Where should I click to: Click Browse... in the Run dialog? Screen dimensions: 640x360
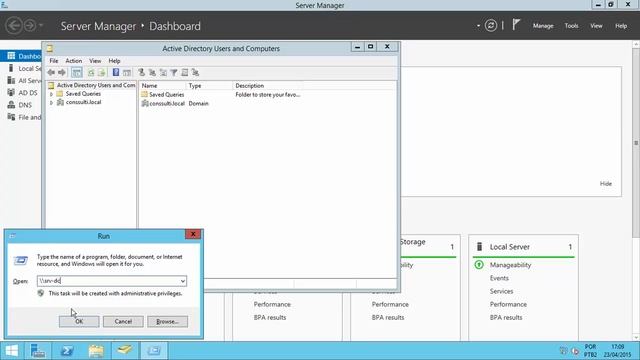click(x=167, y=322)
